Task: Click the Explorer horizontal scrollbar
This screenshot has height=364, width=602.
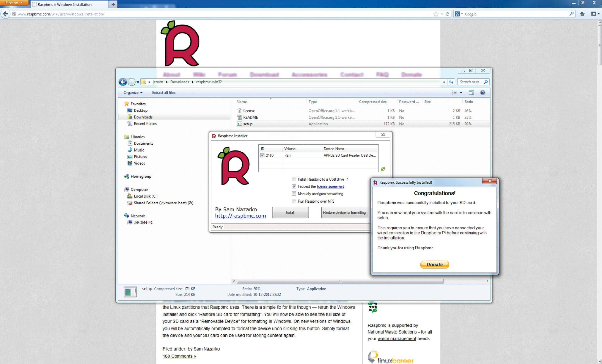Action: coord(340,281)
